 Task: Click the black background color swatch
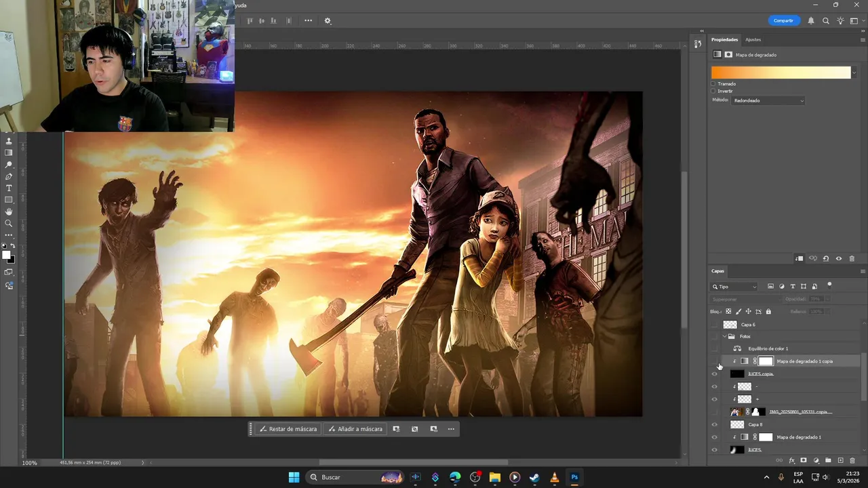(x=12, y=260)
